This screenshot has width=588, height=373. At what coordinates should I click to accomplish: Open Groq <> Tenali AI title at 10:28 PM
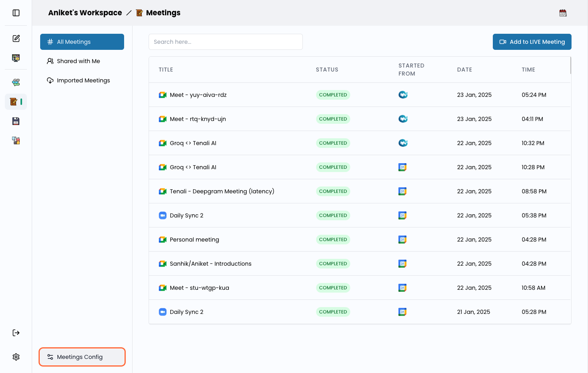[x=193, y=167]
